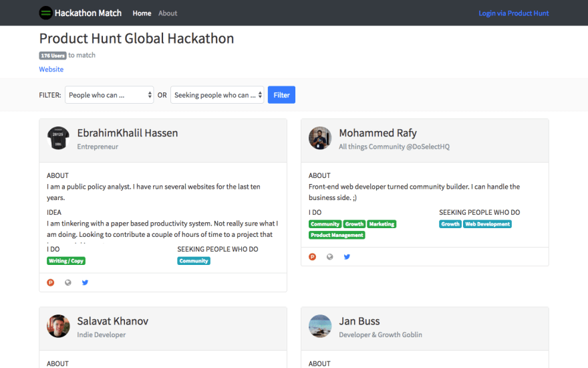The image size is (588, 368).
Task: Open EbrahimKhalil Hassen's website globe icon
Action: (68, 282)
